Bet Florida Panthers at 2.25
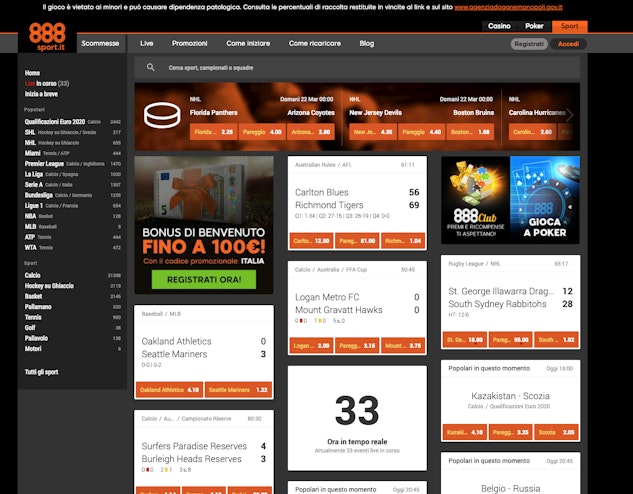 click(x=214, y=132)
